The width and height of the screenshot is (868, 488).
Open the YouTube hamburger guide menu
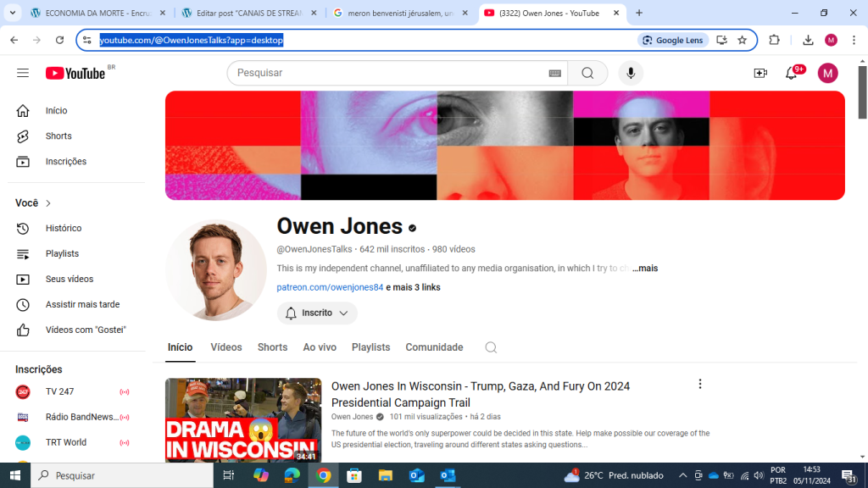click(x=23, y=73)
